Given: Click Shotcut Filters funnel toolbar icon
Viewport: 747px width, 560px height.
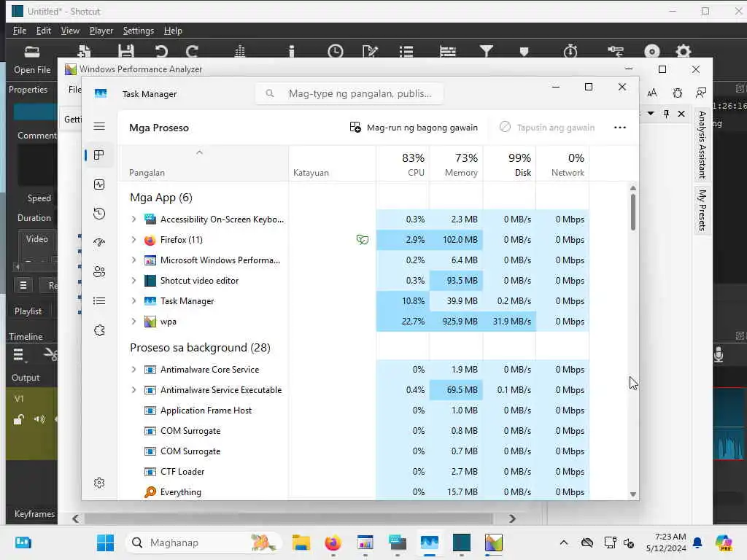Looking at the screenshot, I should tap(487, 51).
